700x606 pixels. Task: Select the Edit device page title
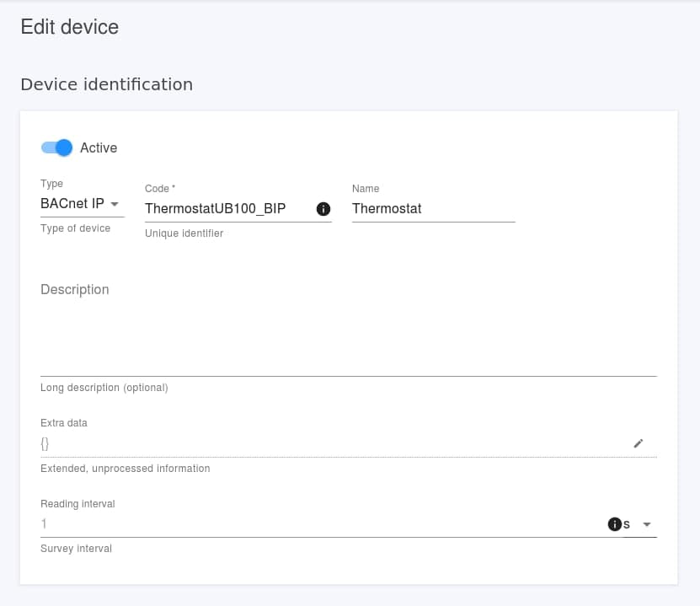70,27
